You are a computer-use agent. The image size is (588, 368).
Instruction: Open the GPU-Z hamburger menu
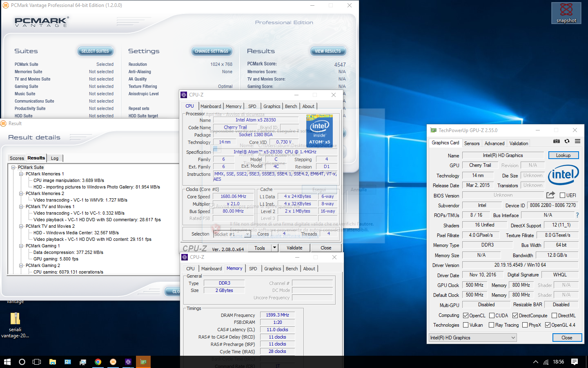[x=577, y=141]
